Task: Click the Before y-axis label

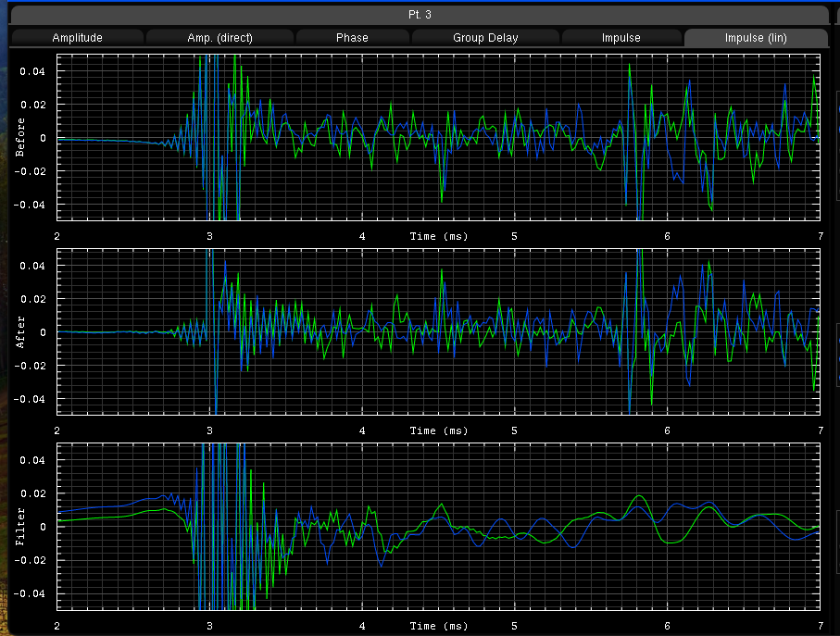Action: tap(20, 138)
